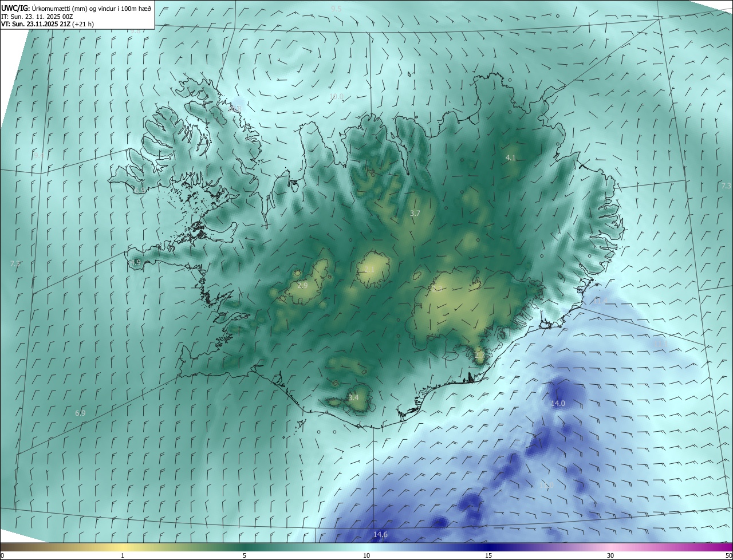Click the 14.6 value label near bottom
This screenshot has height=560, width=733.
click(380, 535)
